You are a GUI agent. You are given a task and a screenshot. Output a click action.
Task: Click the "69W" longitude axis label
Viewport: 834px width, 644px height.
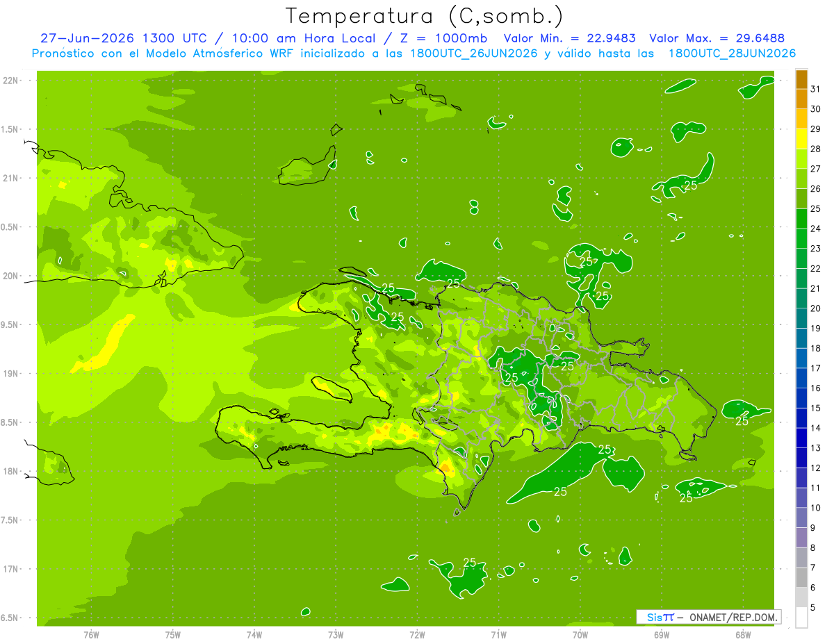[661, 635]
